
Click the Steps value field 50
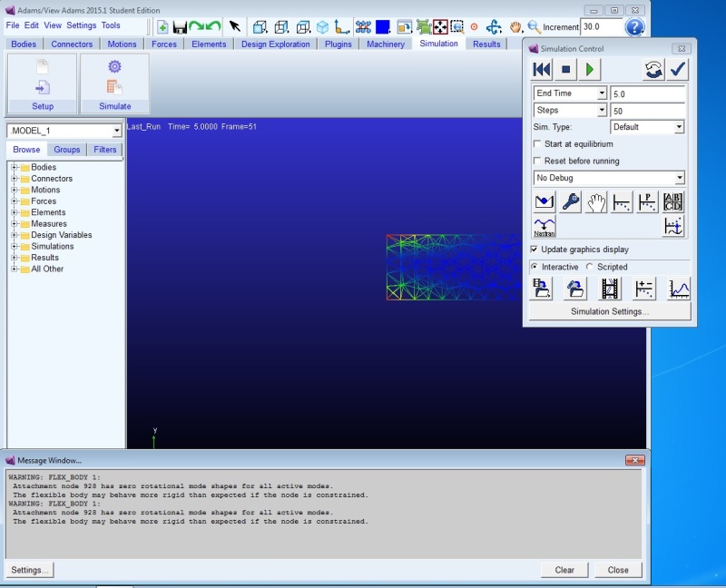tap(647, 111)
